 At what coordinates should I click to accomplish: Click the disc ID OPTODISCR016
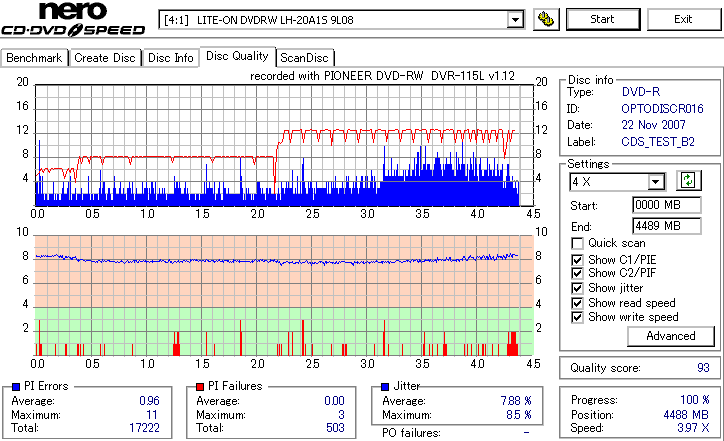[x=662, y=109]
